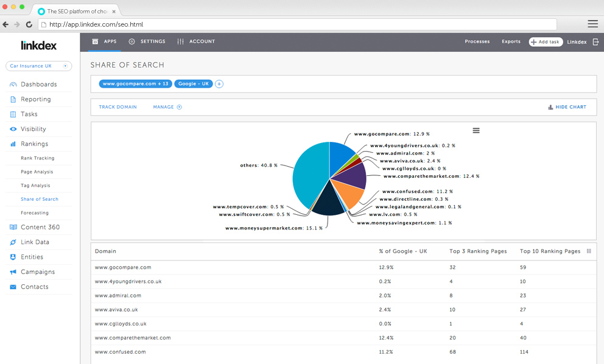
Task: Click the Dashboards gauge icon
Action: click(x=13, y=85)
